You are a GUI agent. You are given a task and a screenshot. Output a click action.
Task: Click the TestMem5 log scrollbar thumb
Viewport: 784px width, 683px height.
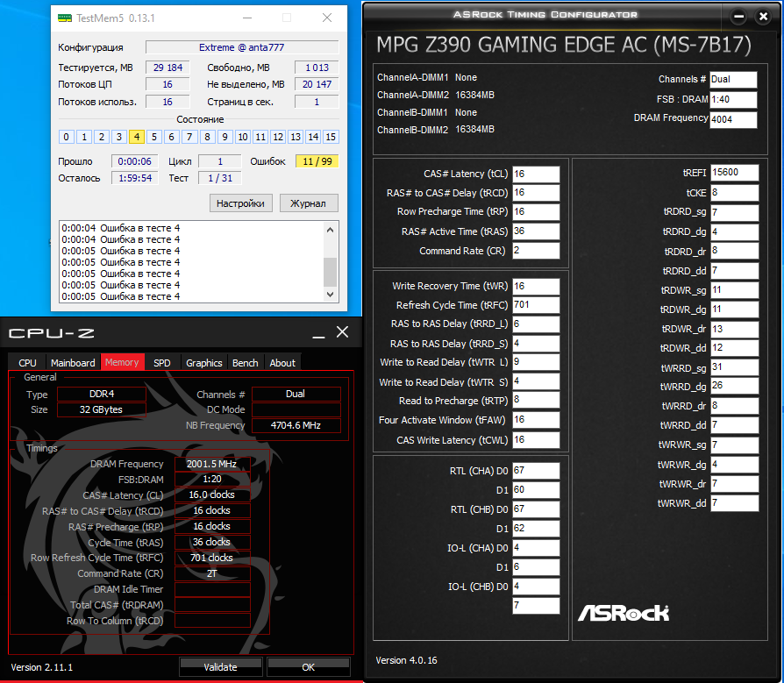330,272
